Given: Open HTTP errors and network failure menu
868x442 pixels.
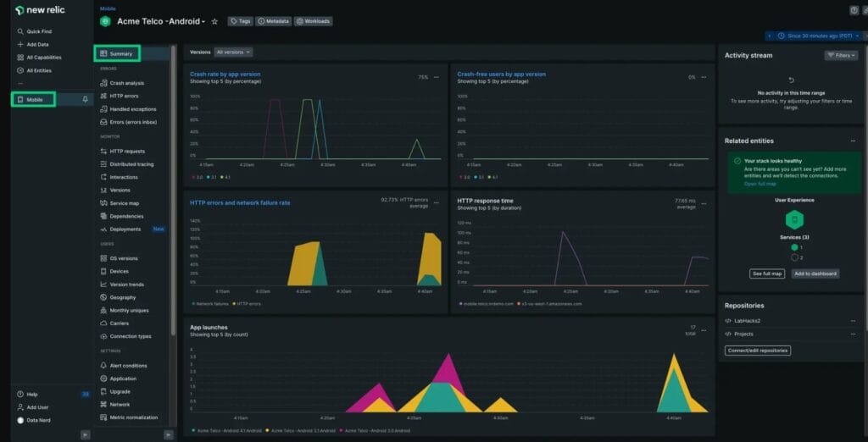Looking at the screenshot, I should tap(437, 203).
